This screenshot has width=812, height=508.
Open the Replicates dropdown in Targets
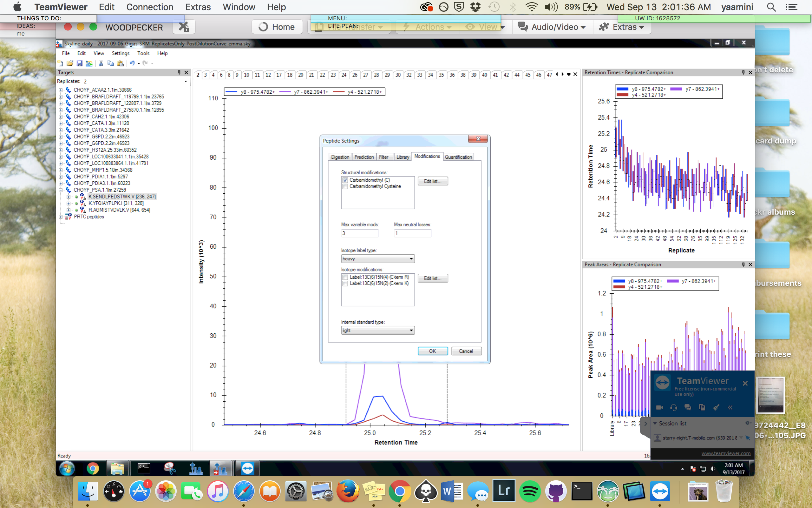point(186,81)
